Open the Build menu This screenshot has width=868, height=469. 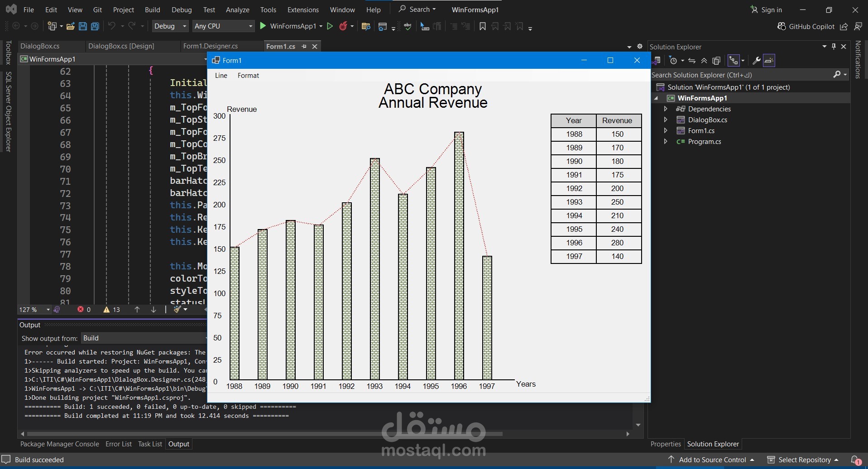[153, 10]
